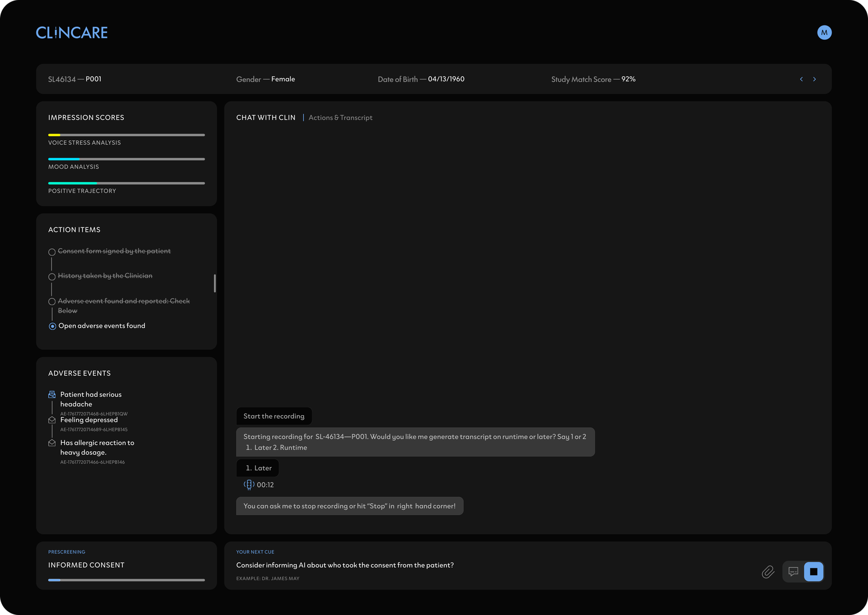Open the M user avatar menu
The image size is (868, 615).
coord(824,33)
